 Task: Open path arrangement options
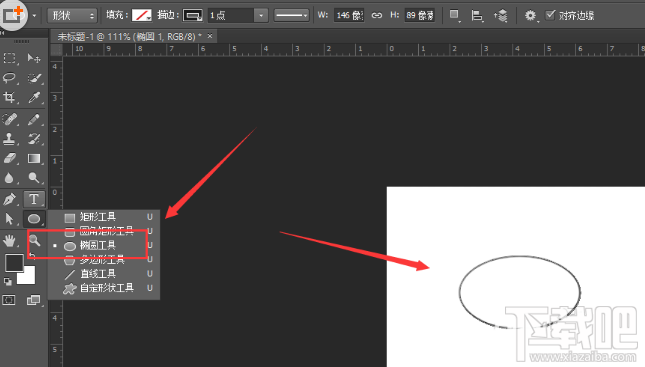pos(501,16)
